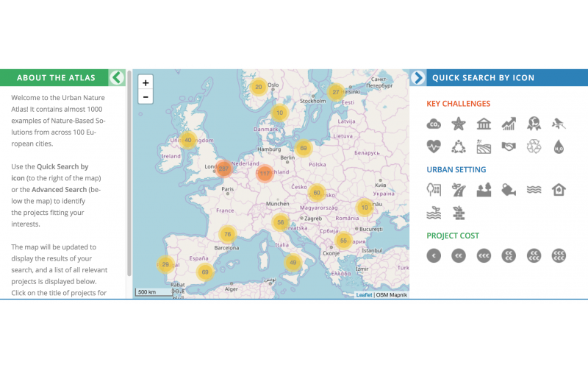Zoom in on the map

tap(146, 82)
